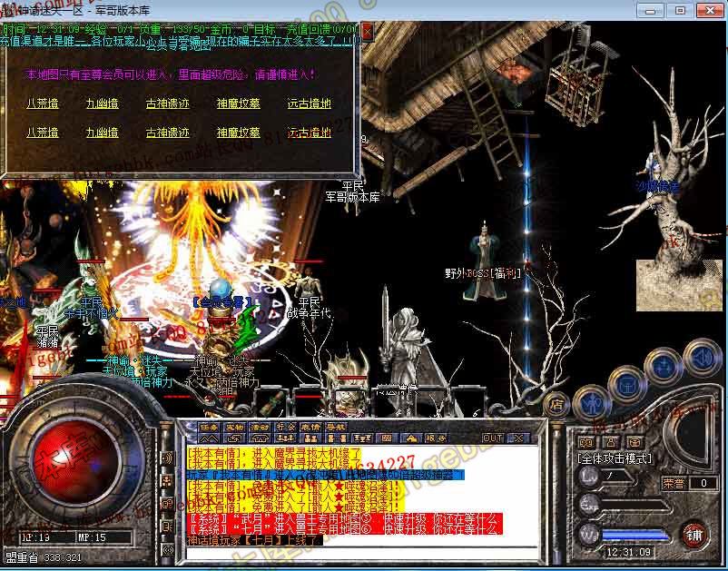Open the skills round blue icon
Image resolution: width=728 pixels, height=571 pixels.
pyautogui.click(x=664, y=366)
